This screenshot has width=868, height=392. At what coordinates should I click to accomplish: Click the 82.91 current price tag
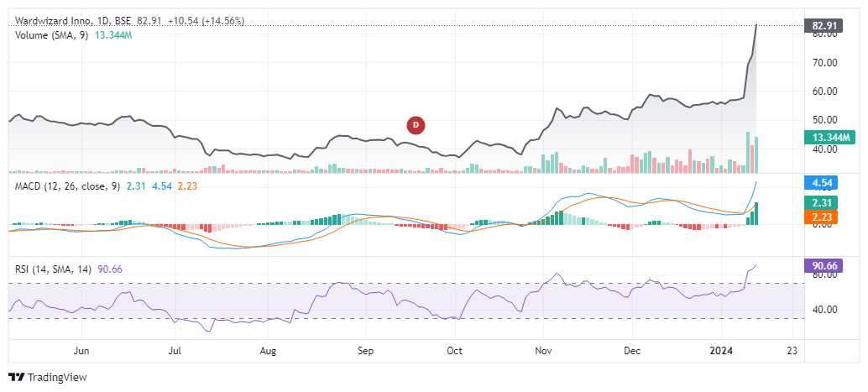coord(824,25)
